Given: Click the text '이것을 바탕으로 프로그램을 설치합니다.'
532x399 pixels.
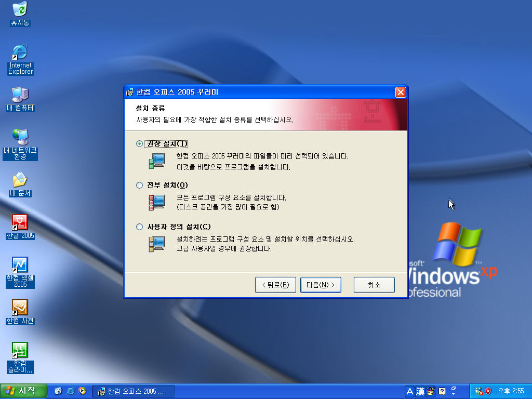Looking at the screenshot, I should tap(233, 167).
